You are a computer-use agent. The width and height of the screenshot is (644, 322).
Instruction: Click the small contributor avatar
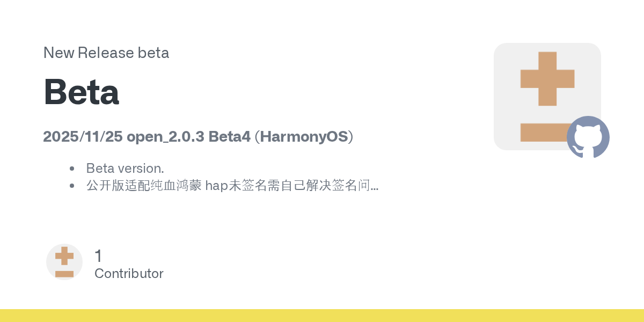click(x=64, y=262)
